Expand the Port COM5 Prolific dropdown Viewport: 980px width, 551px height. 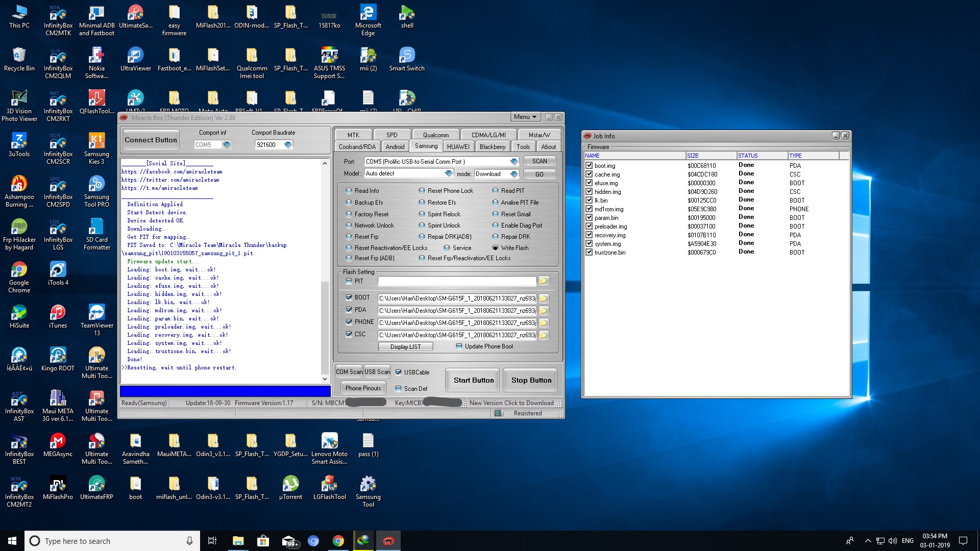(x=514, y=162)
